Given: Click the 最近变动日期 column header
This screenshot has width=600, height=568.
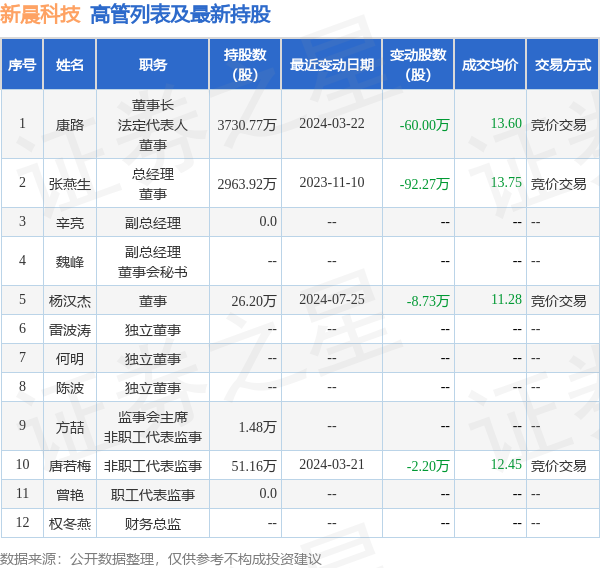Looking at the screenshot, I should (x=332, y=65).
